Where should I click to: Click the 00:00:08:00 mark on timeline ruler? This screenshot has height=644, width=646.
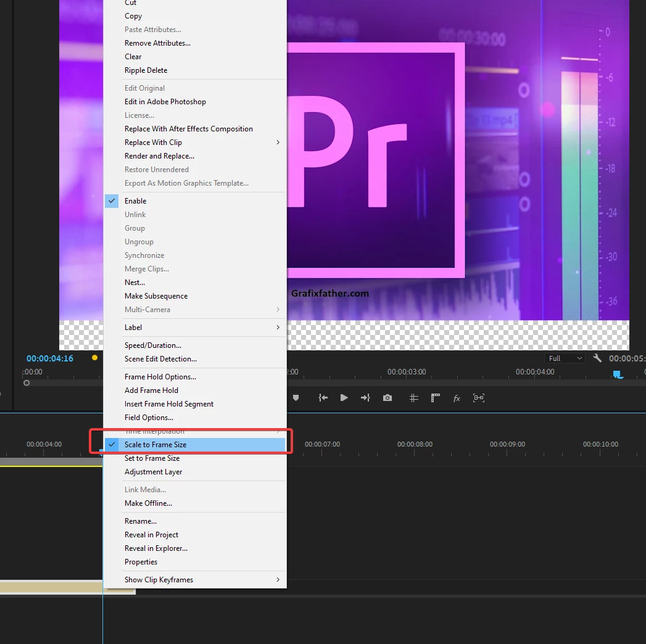415,444
